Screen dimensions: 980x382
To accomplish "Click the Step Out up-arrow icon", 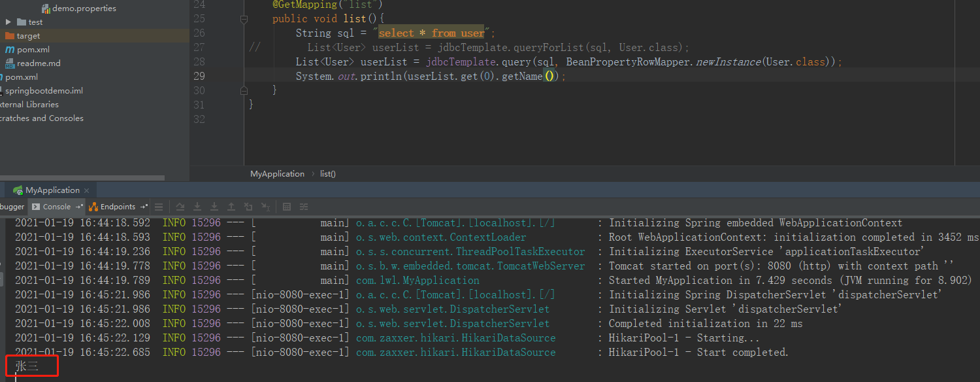I will point(231,207).
